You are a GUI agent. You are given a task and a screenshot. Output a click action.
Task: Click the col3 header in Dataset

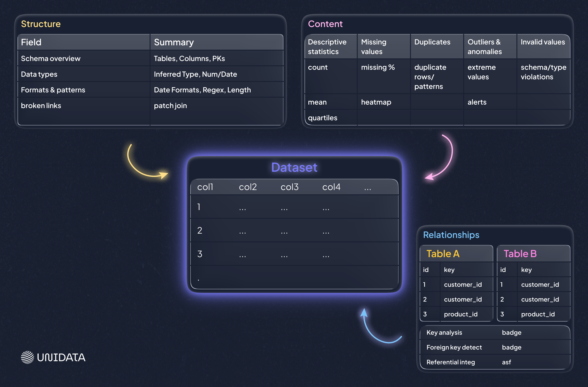289,187
